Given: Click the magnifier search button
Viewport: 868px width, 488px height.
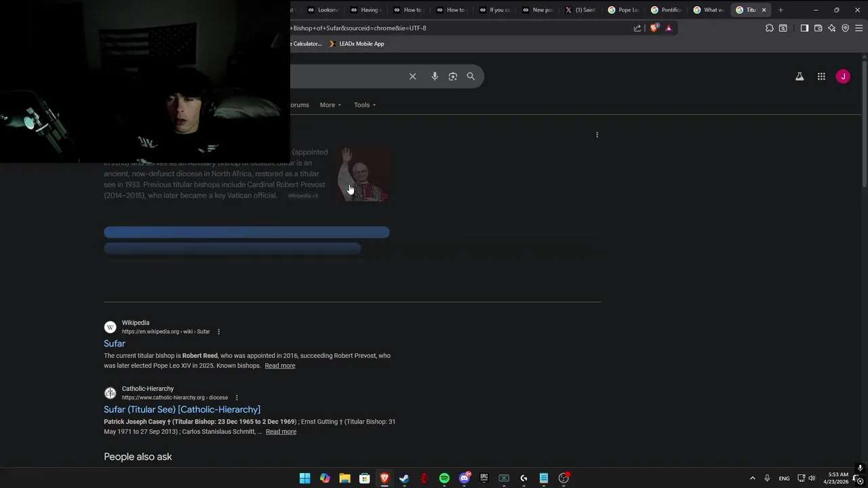Looking at the screenshot, I should tap(471, 77).
